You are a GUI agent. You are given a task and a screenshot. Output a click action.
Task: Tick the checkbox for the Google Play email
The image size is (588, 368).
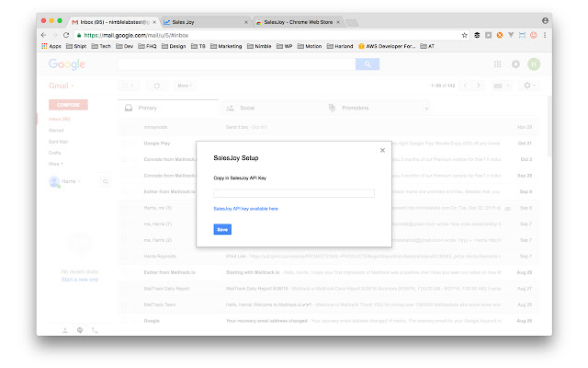[124, 144]
